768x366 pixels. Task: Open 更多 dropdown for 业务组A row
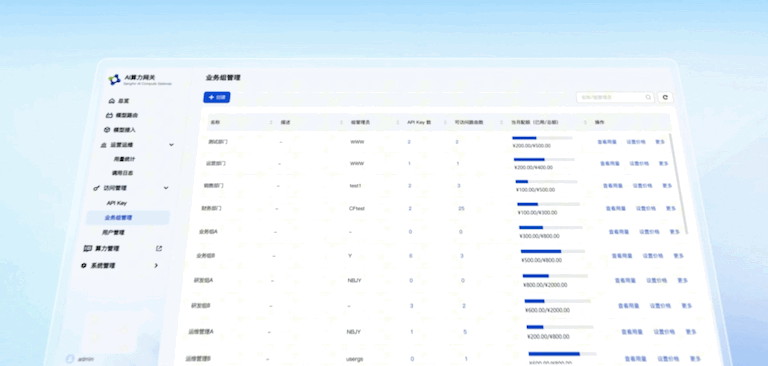674,232
